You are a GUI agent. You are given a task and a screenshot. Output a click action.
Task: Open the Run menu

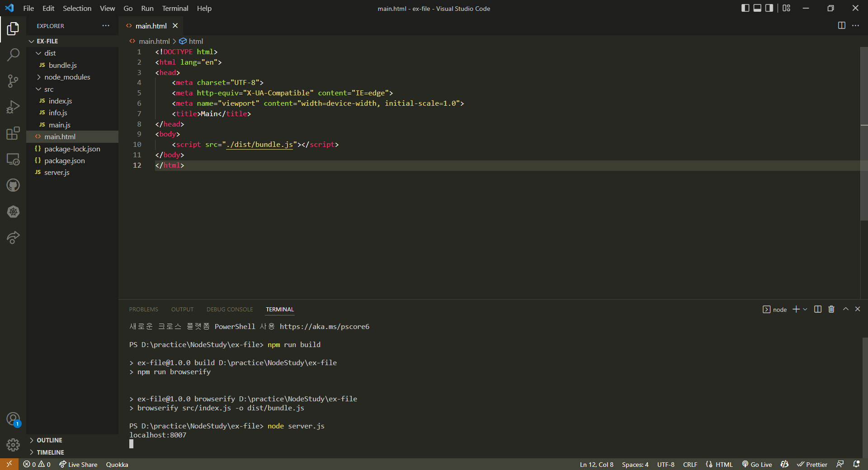click(x=147, y=8)
